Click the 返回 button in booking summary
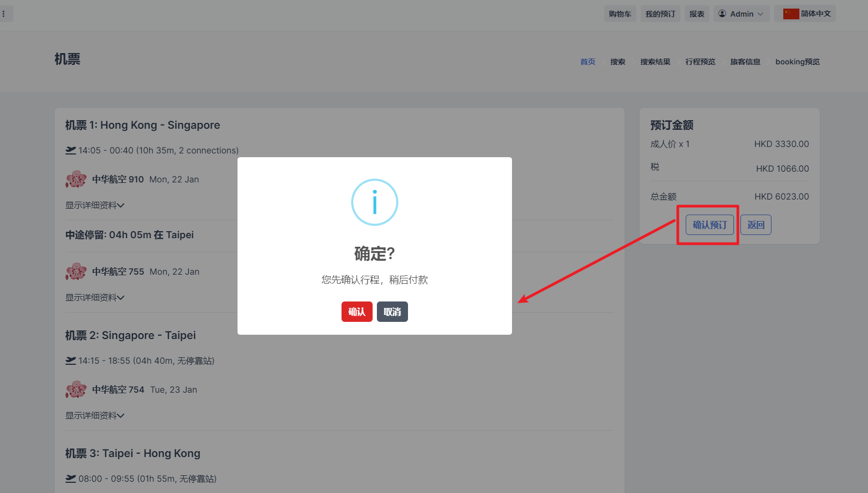This screenshot has width=868, height=493. click(x=755, y=225)
